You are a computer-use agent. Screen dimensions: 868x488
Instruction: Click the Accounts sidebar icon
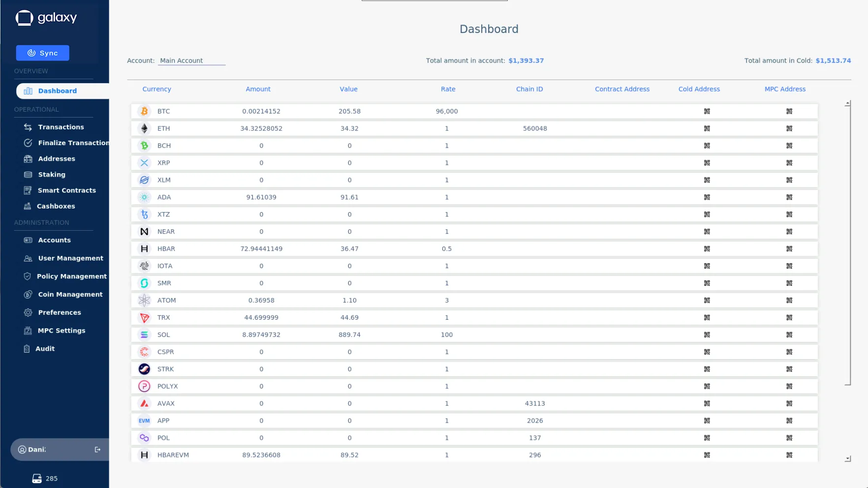click(28, 240)
